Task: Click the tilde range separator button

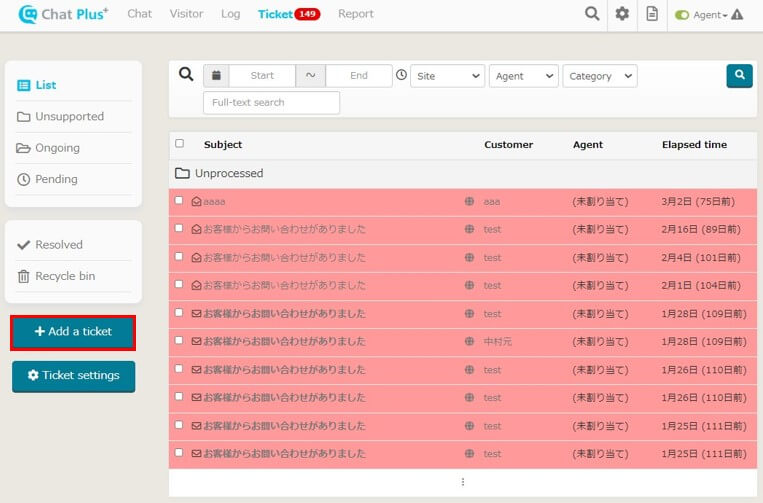Action: point(310,75)
